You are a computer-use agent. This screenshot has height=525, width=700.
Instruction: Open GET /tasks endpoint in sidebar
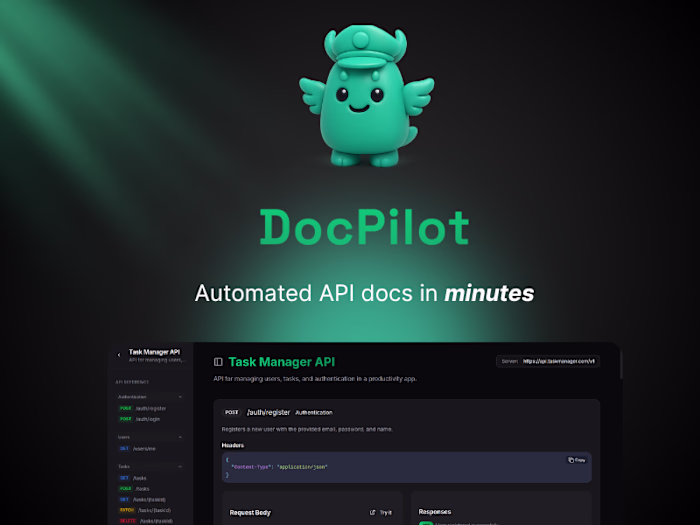[x=133, y=478]
